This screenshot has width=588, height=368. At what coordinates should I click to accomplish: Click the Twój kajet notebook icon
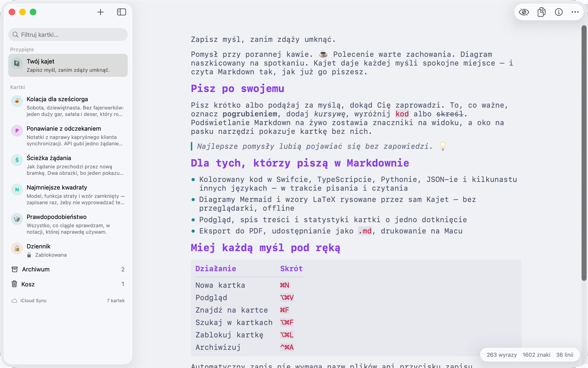click(17, 63)
